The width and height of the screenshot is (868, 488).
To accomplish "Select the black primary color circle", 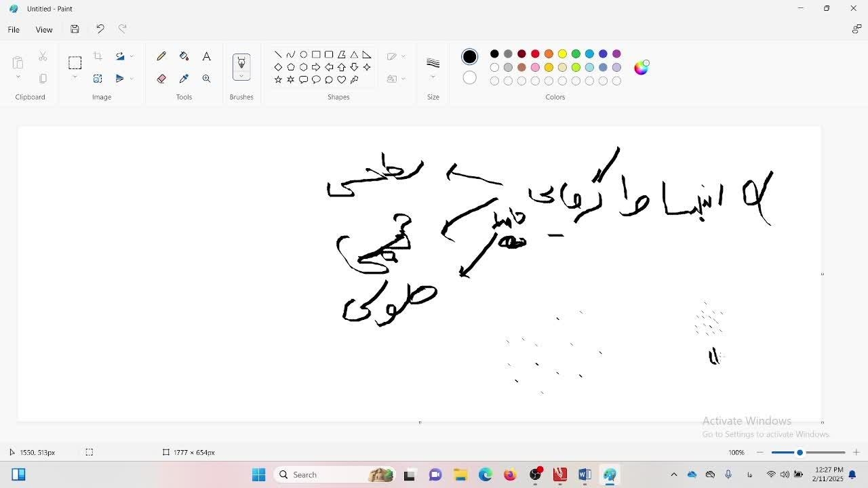I will (x=469, y=57).
